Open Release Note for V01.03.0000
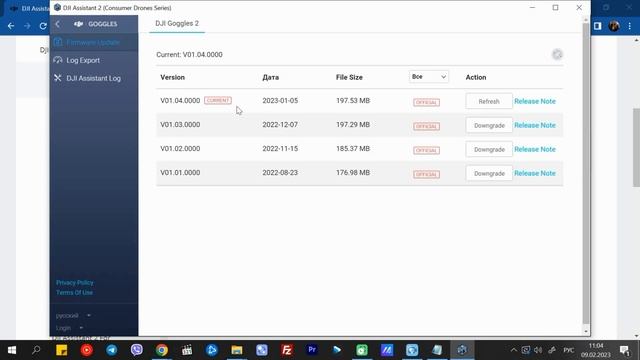Viewport: 640px width, 360px height. 535,125
